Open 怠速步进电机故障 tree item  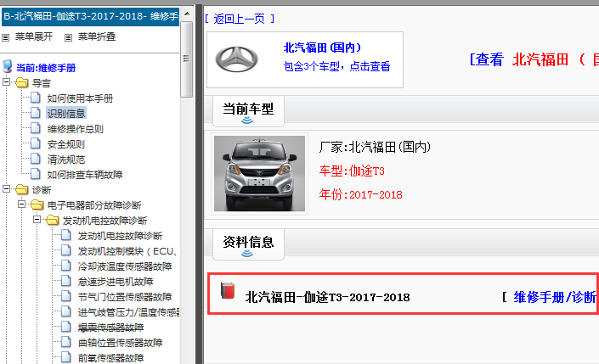pos(116,282)
